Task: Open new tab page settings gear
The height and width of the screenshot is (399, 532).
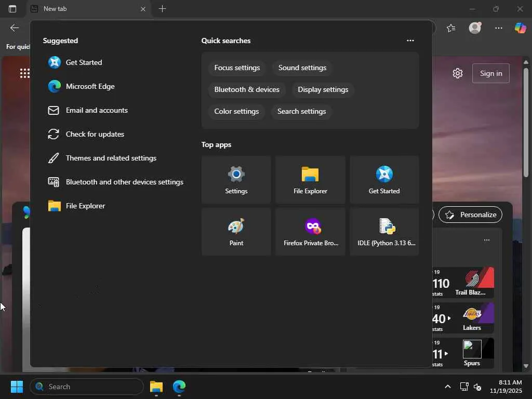Action: pyautogui.click(x=458, y=73)
